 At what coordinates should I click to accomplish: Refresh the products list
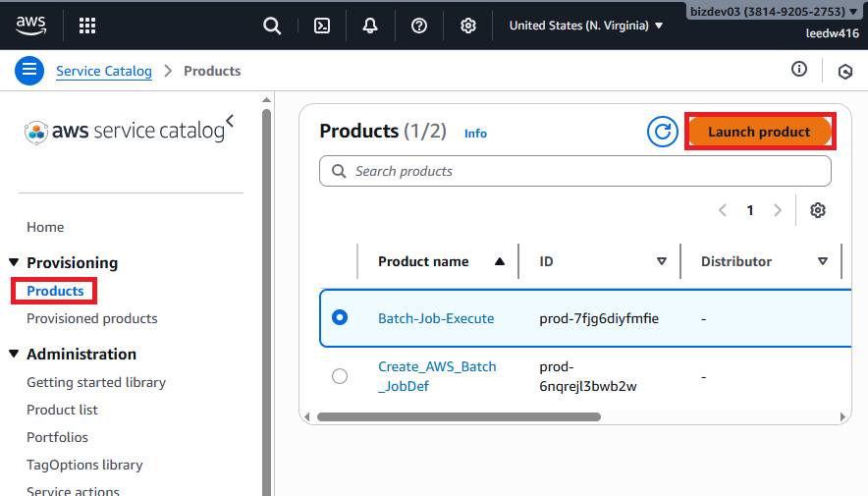[663, 132]
